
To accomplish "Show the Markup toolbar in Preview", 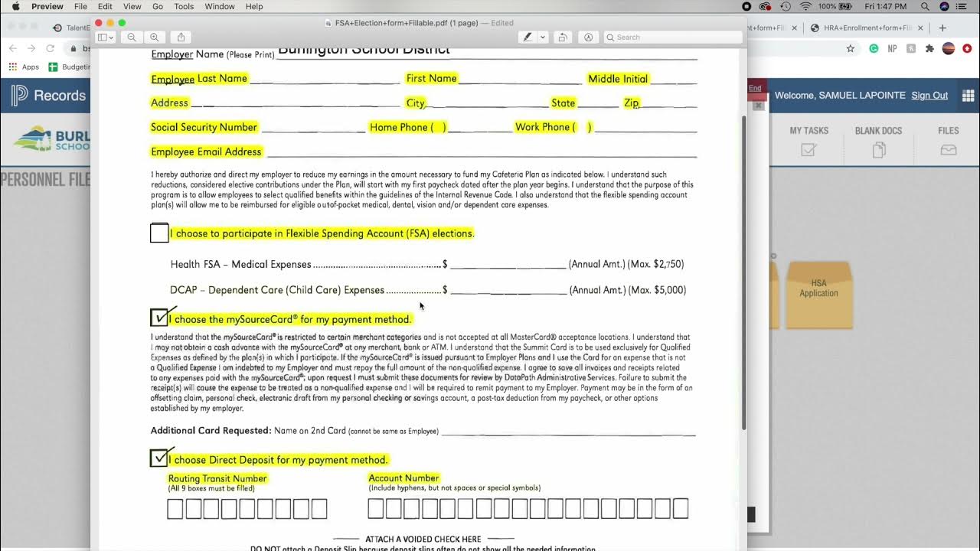I will [589, 37].
